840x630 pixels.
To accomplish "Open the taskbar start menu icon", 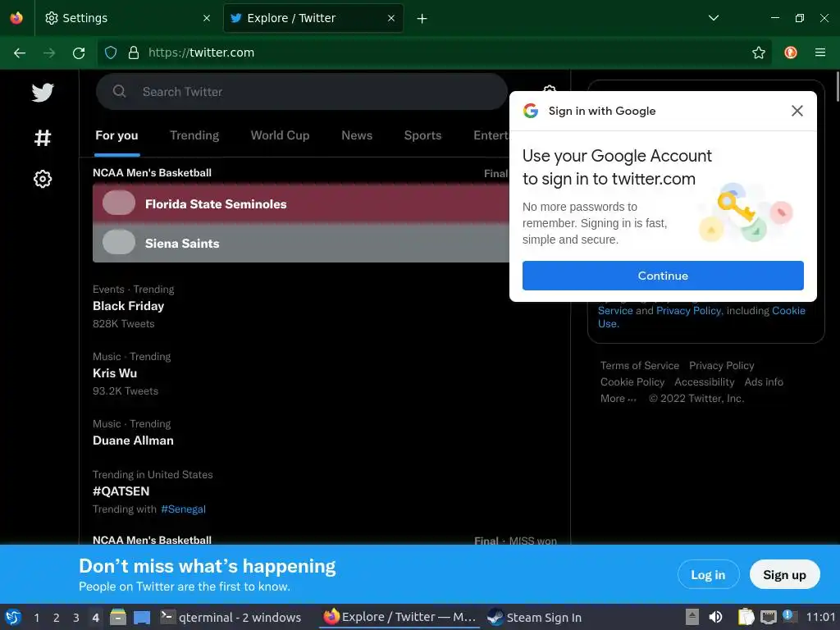I will coord(13,617).
